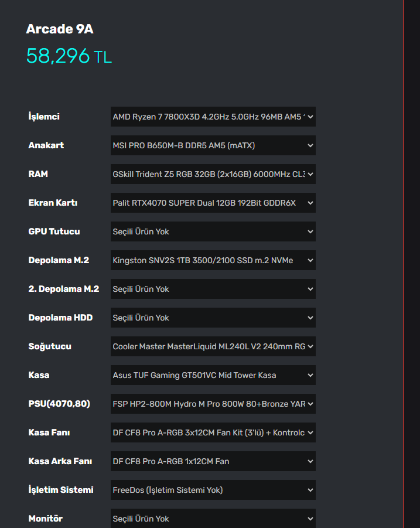Click the Soğutucu label

(50, 346)
